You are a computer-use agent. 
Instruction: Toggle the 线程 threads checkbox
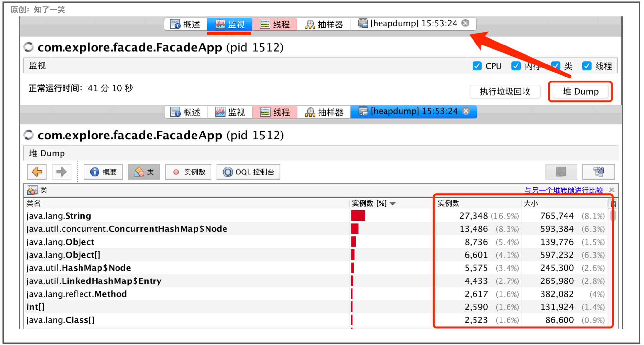(587, 66)
